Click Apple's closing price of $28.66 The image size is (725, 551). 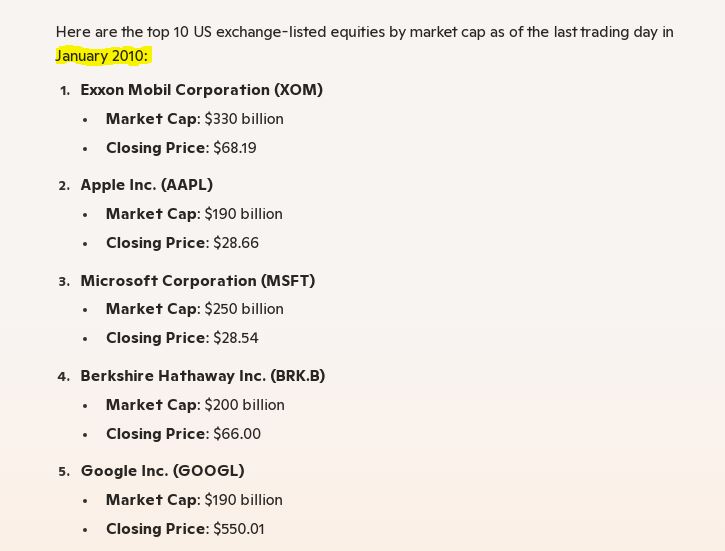tap(236, 243)
